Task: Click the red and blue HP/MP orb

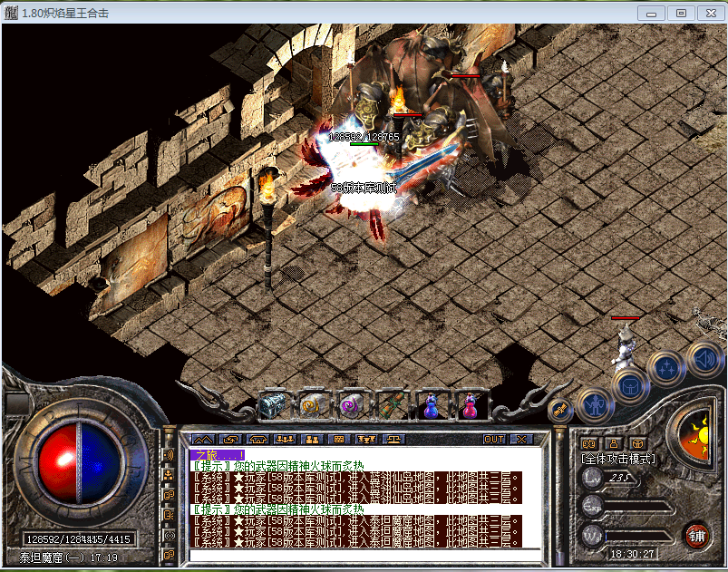Action: [x=80, y=464]
